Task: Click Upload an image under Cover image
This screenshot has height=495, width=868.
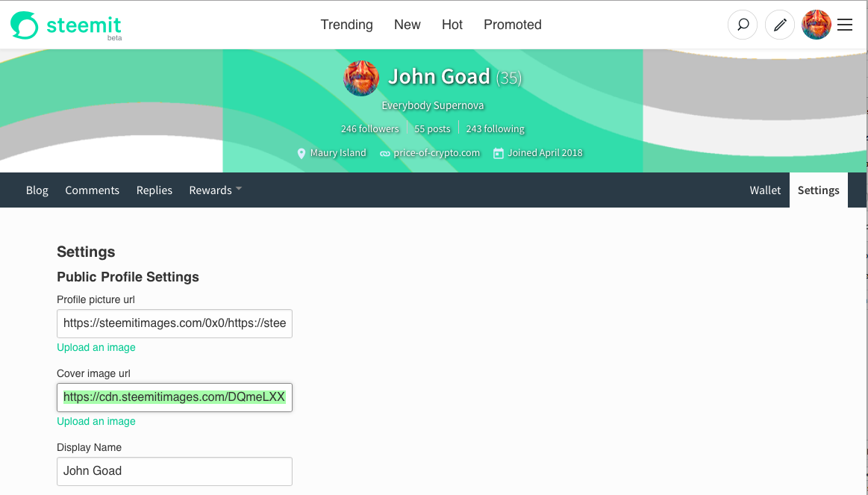Action: (x=96, y=421)
